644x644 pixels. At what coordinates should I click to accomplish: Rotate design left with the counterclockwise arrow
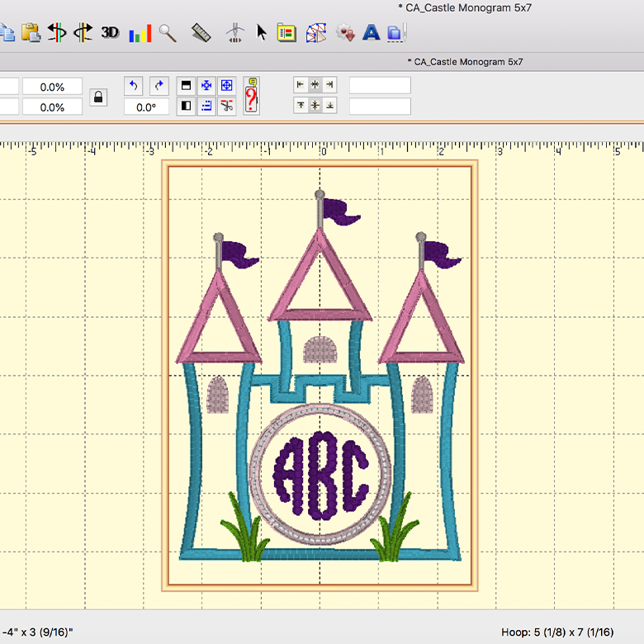pos(134,86)
